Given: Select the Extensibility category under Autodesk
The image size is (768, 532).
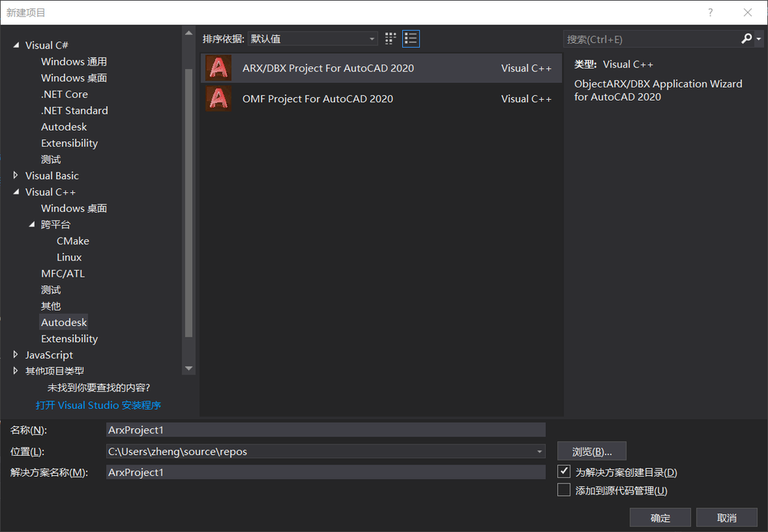Looking at the screenshot, I should click(x=68, y=338).
